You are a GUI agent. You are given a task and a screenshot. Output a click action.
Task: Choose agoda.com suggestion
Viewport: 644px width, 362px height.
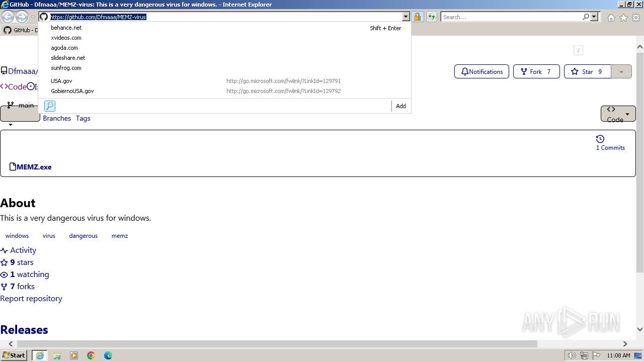coord(224,48)
